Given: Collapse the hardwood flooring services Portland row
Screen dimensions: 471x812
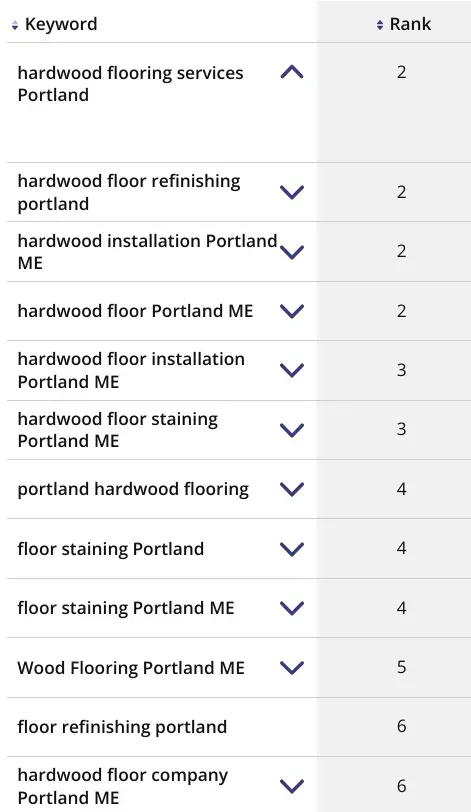Looking at the screenshot, I should point(292,72).
